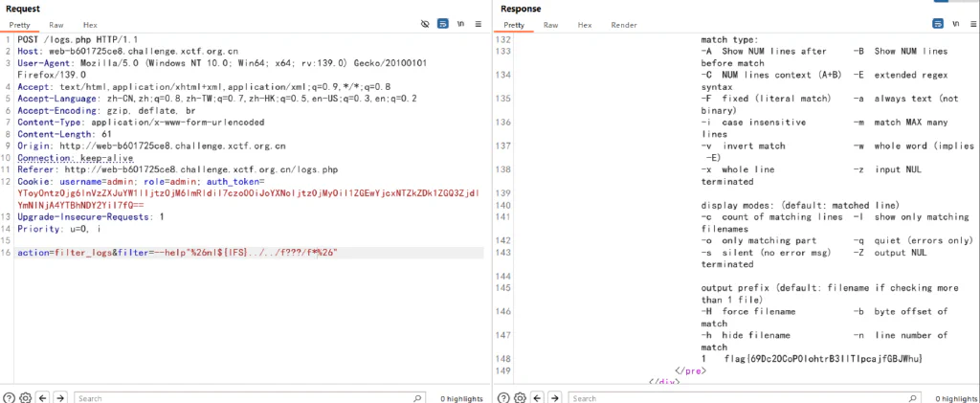This screenshot has height=403, width=980.
Task: Go to next match in Response search
Action: 554,398
